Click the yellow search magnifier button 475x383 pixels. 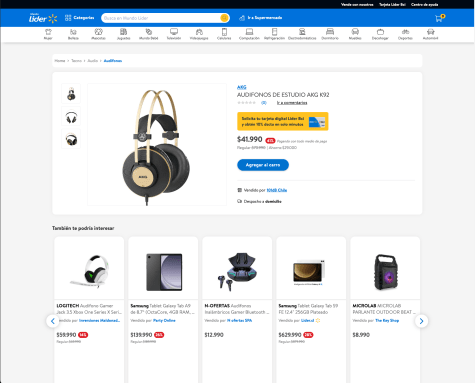click(225, 18)
